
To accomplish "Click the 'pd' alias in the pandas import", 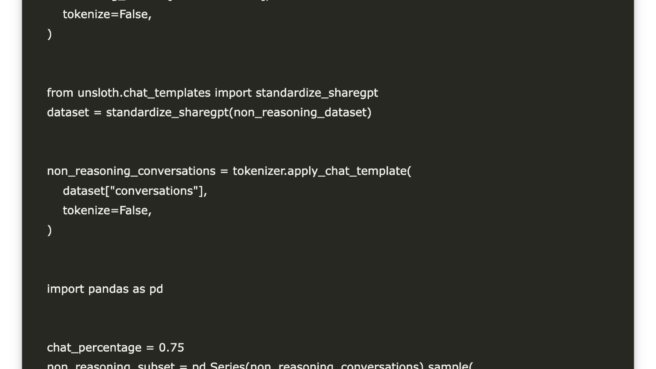I will pos(156,289).
